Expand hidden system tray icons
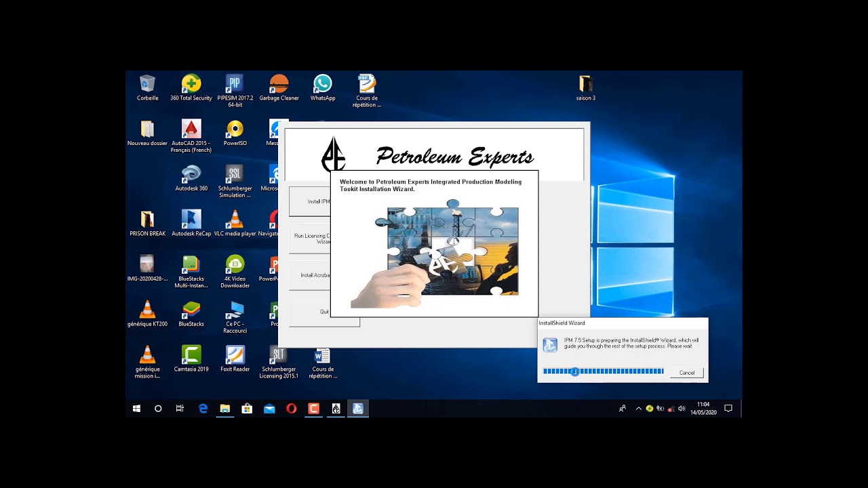Image resolution: width=868 pixels, height=488 pixels. (638, 409)
